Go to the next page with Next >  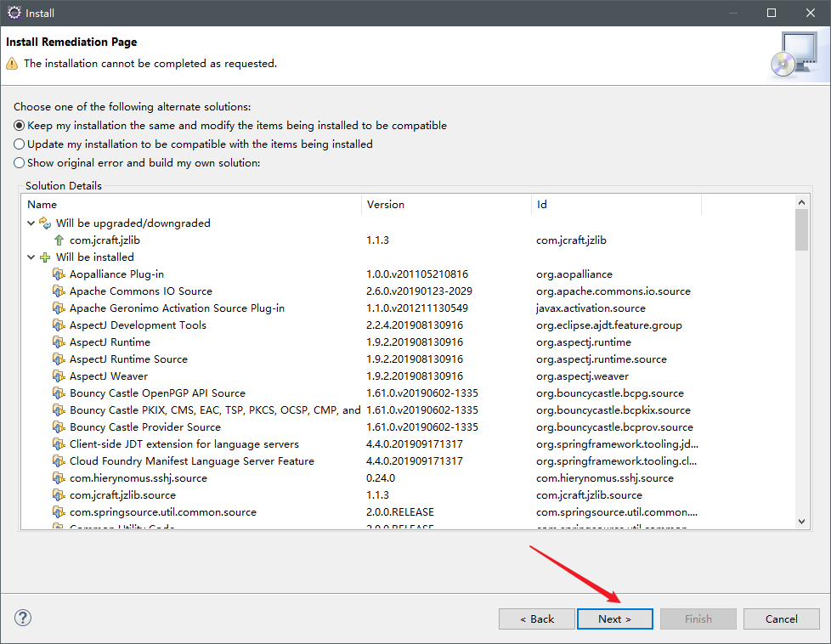pos(615,619)
